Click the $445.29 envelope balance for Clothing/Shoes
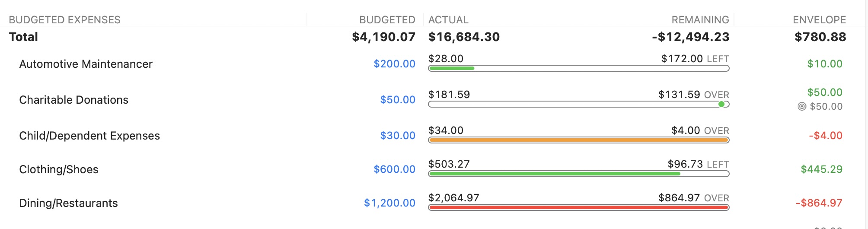The width and height of the screenshot is (868, 229). click(x=821, y=169)
